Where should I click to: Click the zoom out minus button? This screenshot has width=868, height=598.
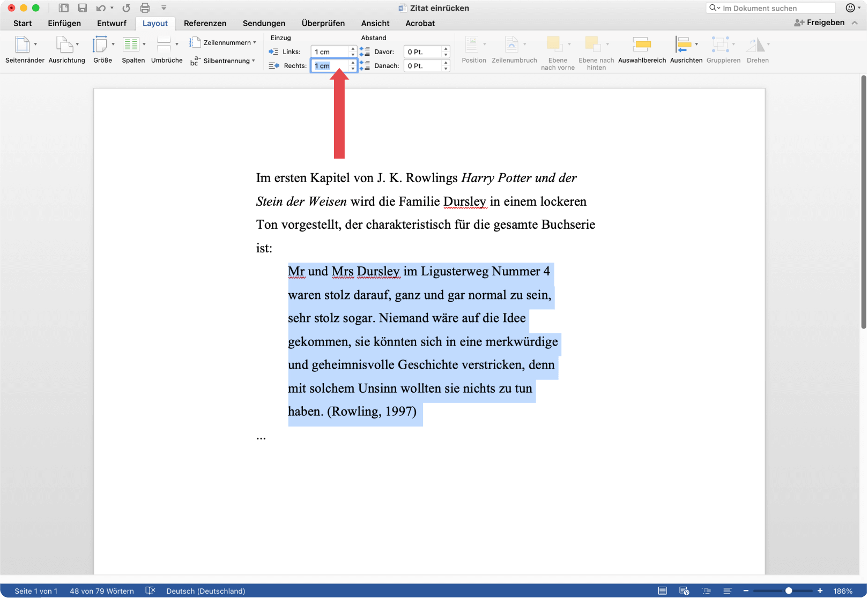point(746,590)
